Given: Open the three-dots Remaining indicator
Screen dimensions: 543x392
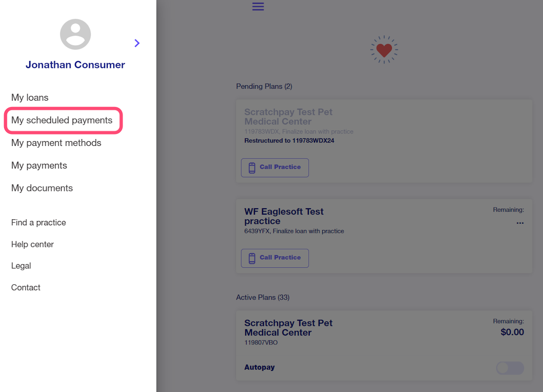Looking at the screenshot, I should (520, 223).
